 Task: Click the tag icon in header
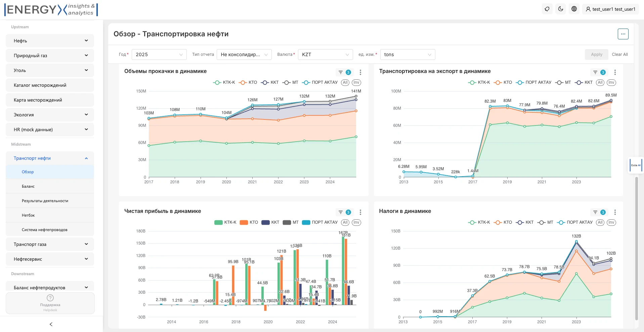(x=547, y=9)
